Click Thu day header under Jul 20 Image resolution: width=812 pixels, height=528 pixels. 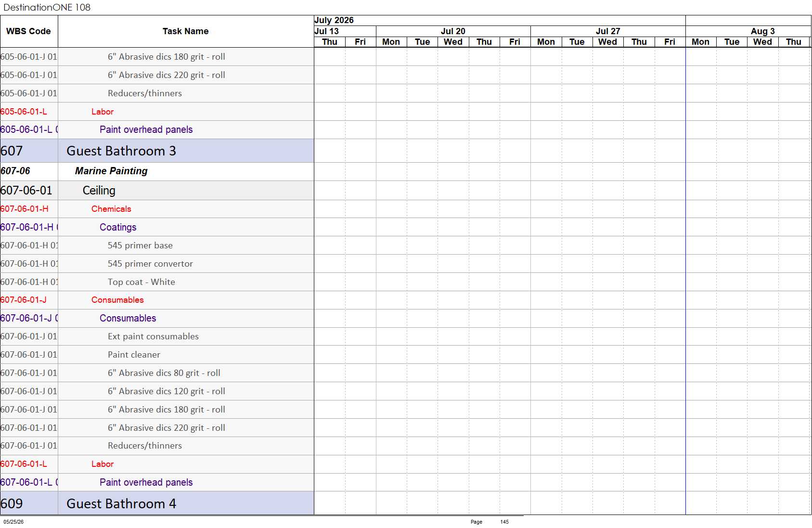[x=484, y=42]
